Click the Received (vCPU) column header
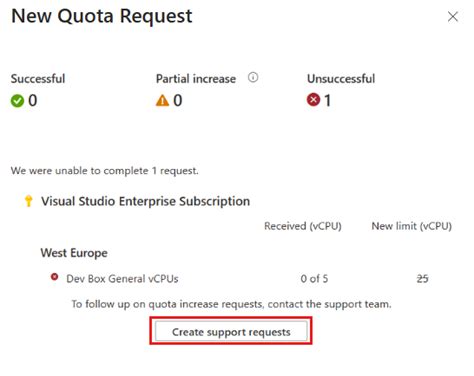The image size is (474, 376). [303, 226]
